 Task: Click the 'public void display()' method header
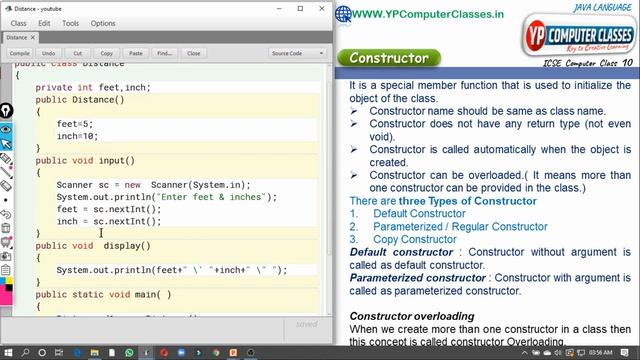click(93, 246)
